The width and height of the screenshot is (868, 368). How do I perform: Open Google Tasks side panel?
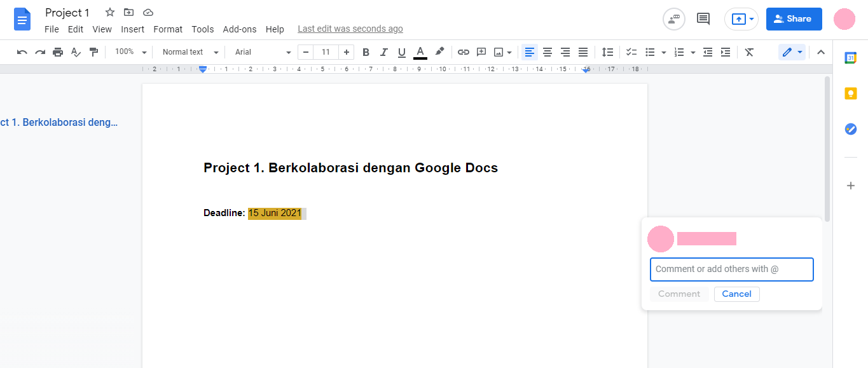tap(850, 129)
